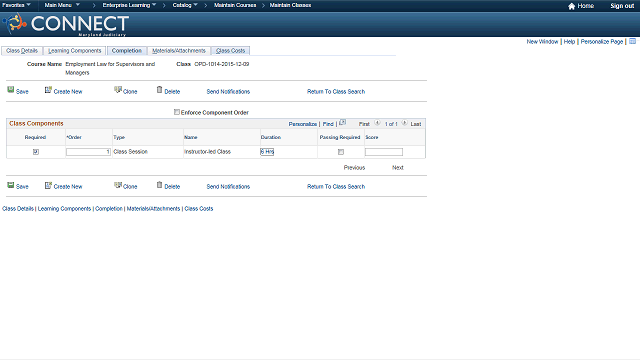
Task: Click Instructor-led Class name cell
Action: 207,152
